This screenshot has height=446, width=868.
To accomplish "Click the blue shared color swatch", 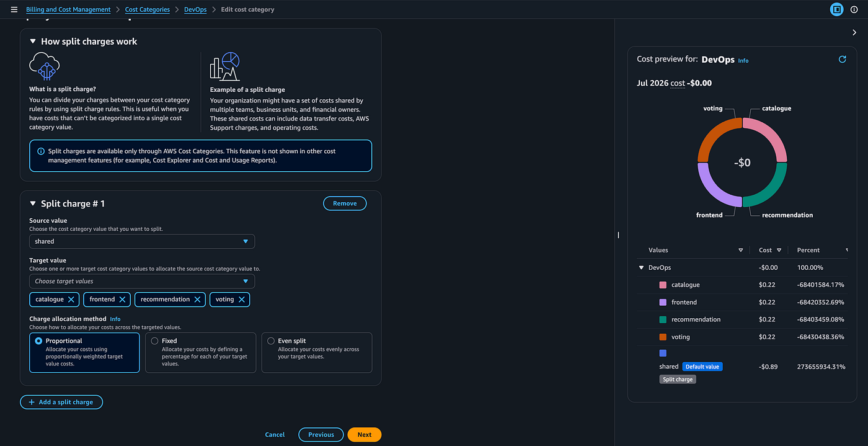I will tap(663, 353).
